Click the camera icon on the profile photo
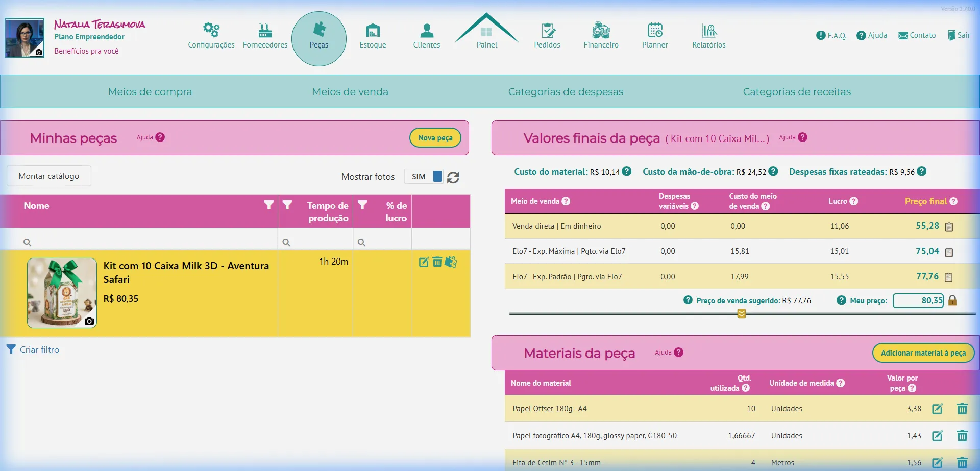The width and height of the screenshot is (980, 471). 38,52
